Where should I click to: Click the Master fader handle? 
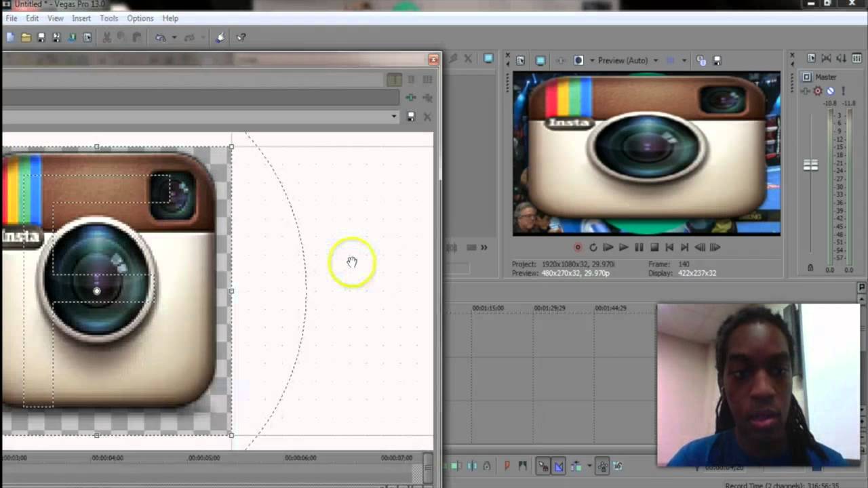(x=810, y=165)
